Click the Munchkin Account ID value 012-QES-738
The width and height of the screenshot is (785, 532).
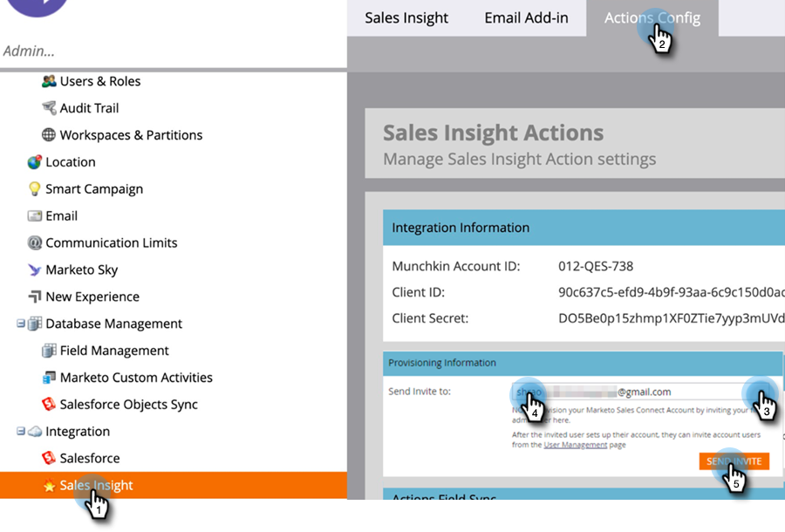click(596, 266)
